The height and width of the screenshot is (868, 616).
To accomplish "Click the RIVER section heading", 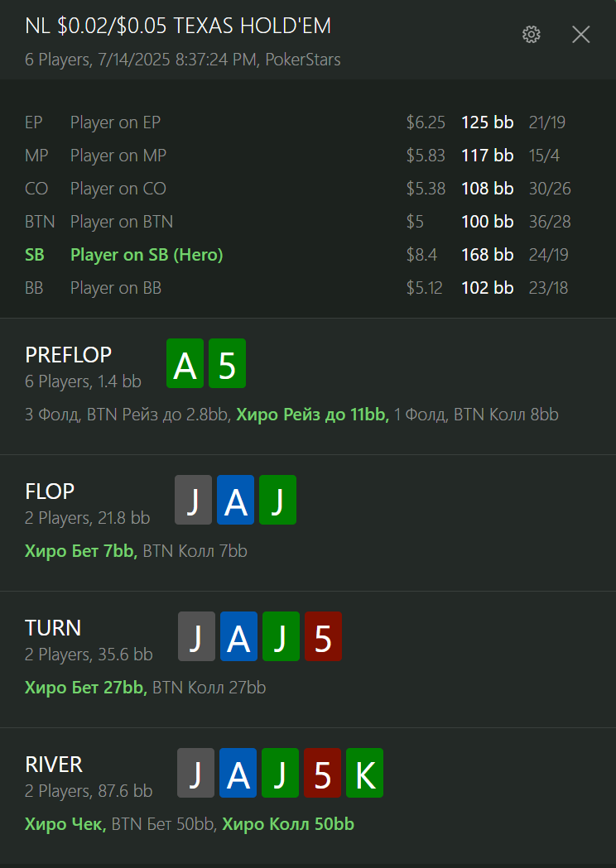I will pyautogui.click(x=54, y=765).
